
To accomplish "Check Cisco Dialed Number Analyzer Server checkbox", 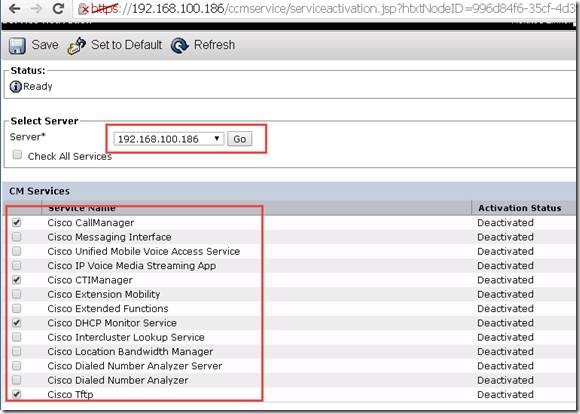I will (17, 366).
